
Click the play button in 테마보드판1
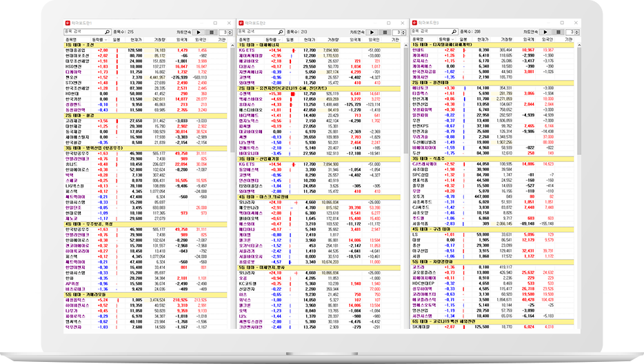click(x=199, y=32)
